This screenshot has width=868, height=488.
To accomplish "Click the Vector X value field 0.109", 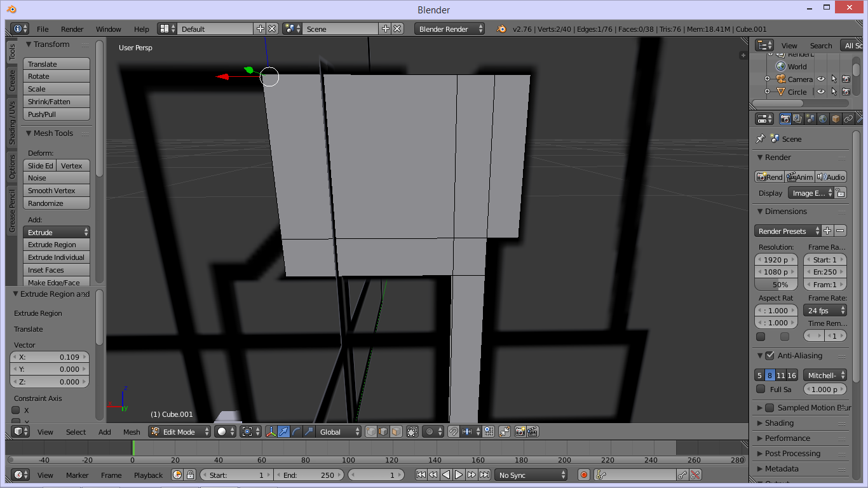I will point(50,356).
